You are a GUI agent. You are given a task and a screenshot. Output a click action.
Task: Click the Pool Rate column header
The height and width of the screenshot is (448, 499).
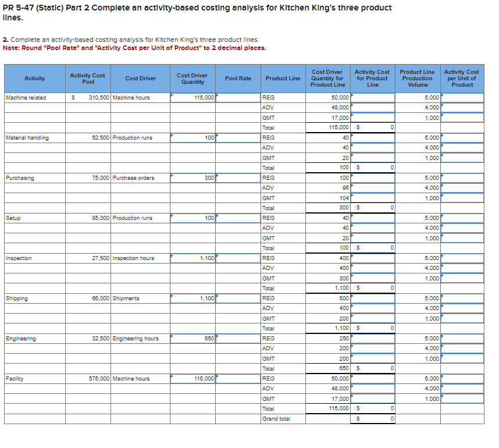coord(238,79)
